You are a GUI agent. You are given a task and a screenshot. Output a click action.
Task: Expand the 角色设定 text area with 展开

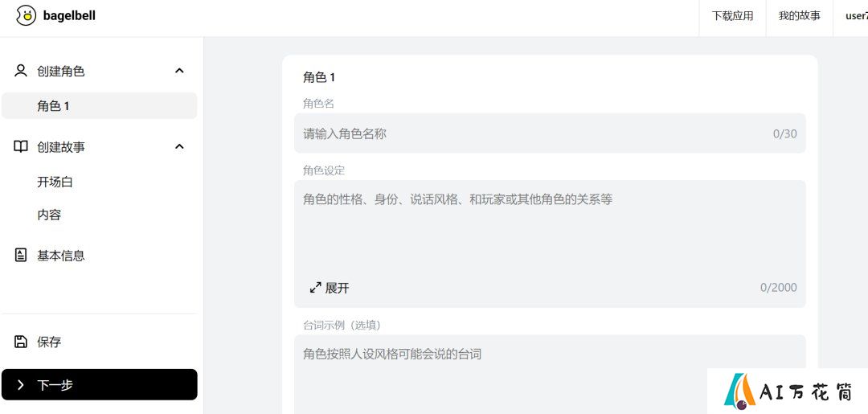330,288
